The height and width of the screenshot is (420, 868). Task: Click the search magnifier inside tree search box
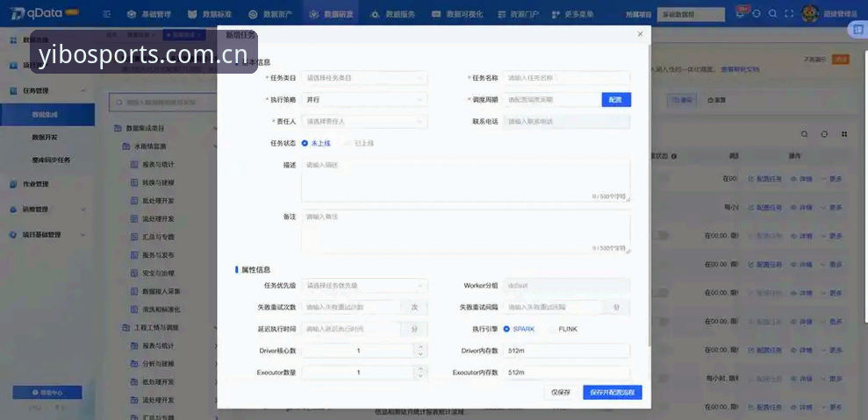(119, 102)
